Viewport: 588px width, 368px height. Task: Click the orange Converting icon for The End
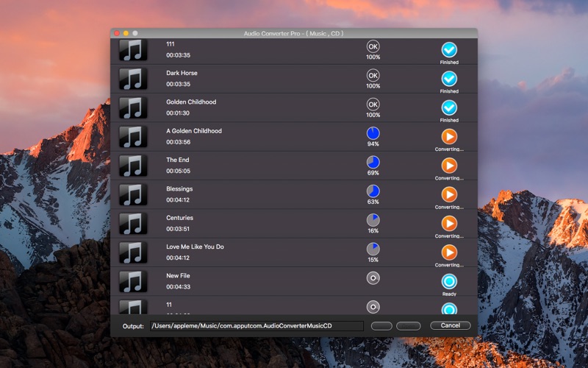[449, 166]
